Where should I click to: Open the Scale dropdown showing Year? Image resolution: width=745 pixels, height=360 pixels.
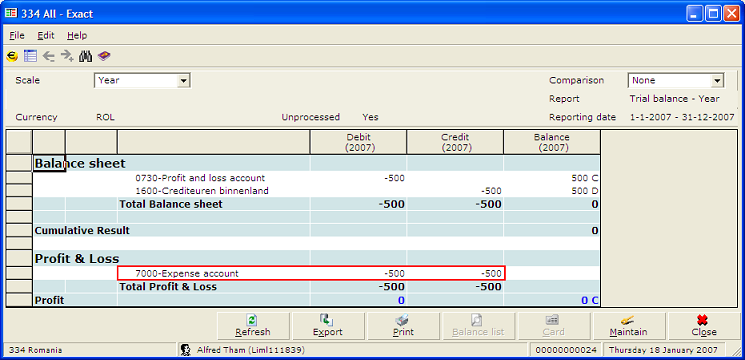coord(142,80)
